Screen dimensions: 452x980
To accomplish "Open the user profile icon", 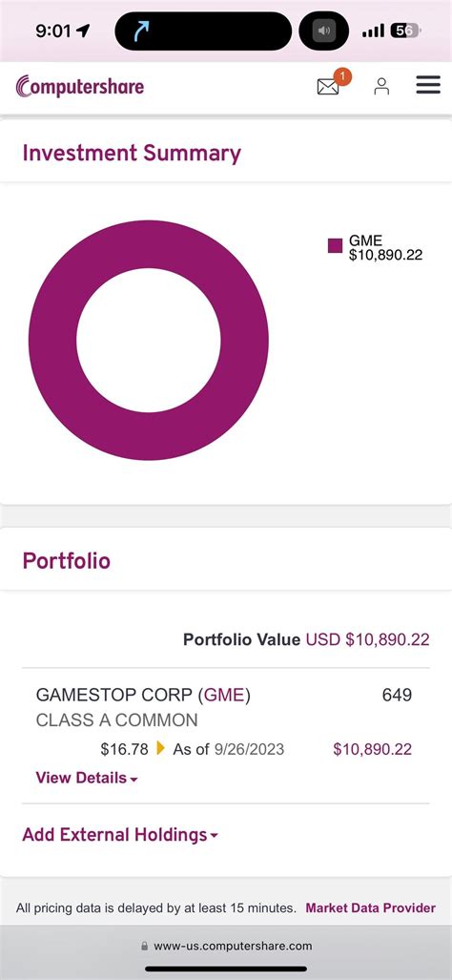I will pos(381,86).
